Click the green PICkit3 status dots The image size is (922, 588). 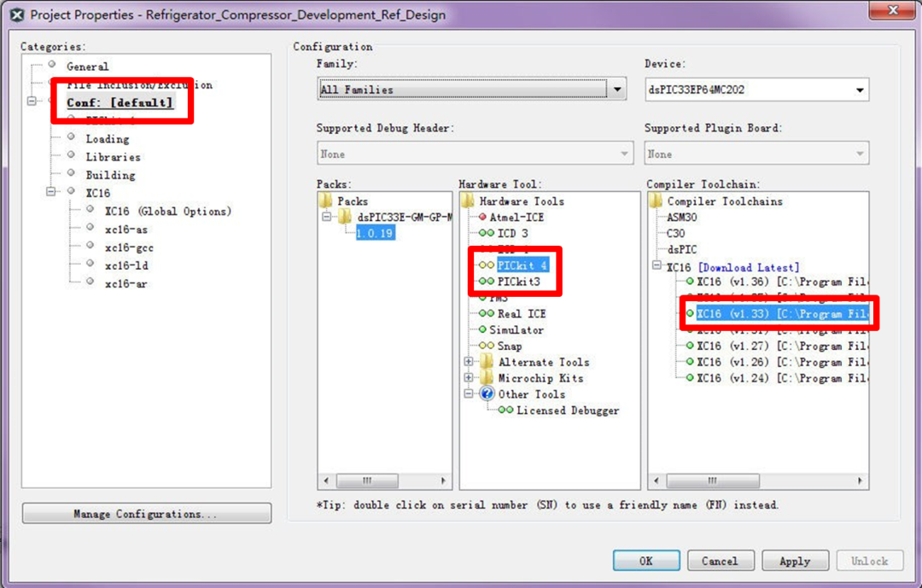pos(487,281)
